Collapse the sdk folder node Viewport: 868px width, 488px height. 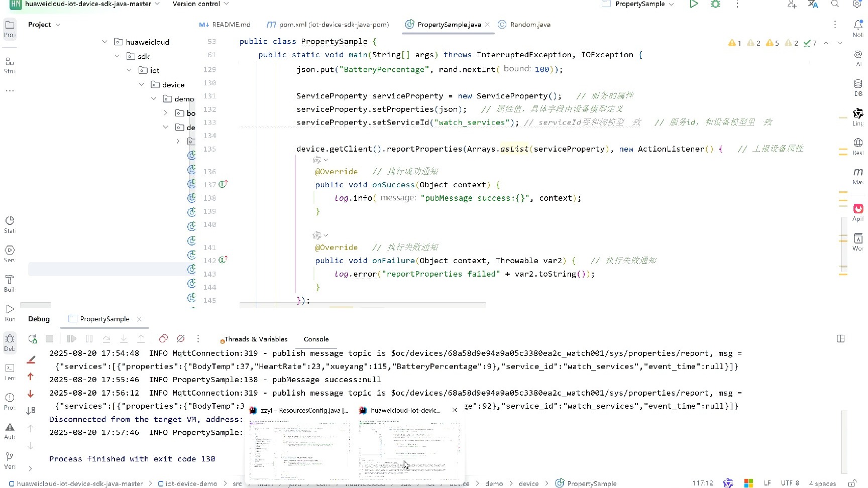tap(117, 56)
